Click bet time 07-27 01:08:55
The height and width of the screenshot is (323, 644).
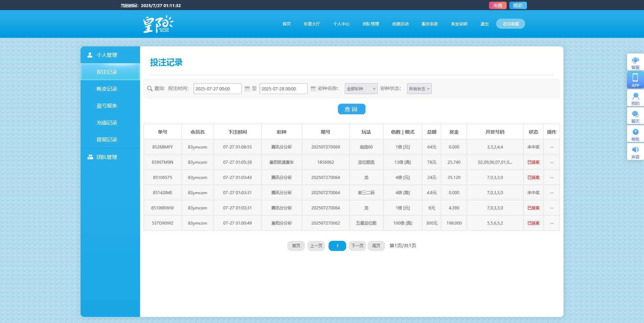click(x=237, y=147)
